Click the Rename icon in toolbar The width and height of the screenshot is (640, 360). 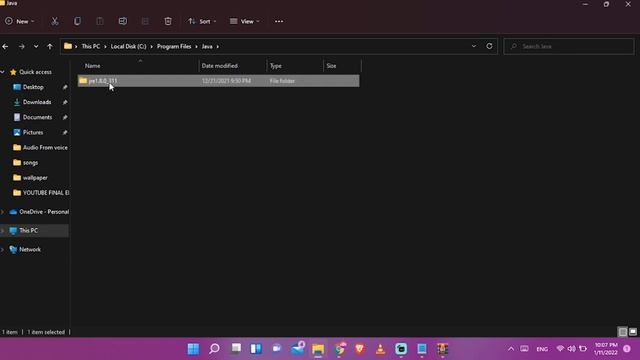122,21
